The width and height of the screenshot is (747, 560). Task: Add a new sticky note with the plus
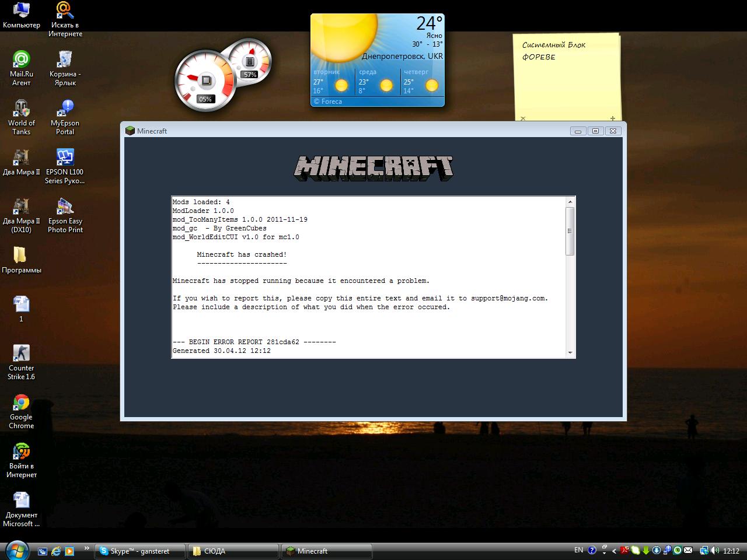point(612,118)
